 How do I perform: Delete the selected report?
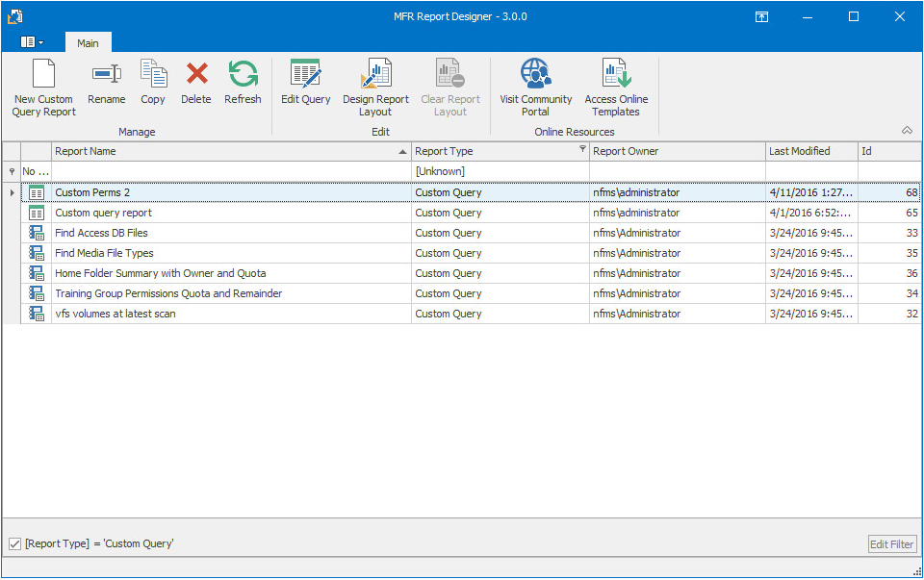click(x=195, y=85)
